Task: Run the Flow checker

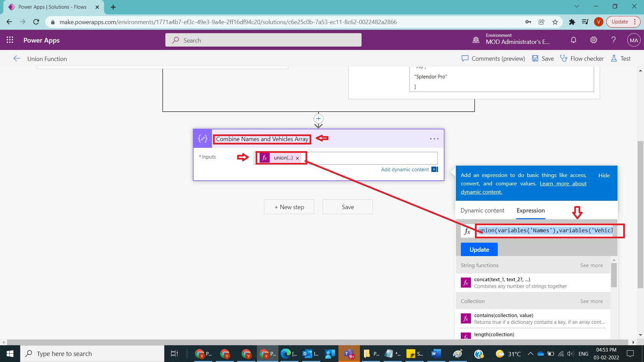Action: [582, 58]
